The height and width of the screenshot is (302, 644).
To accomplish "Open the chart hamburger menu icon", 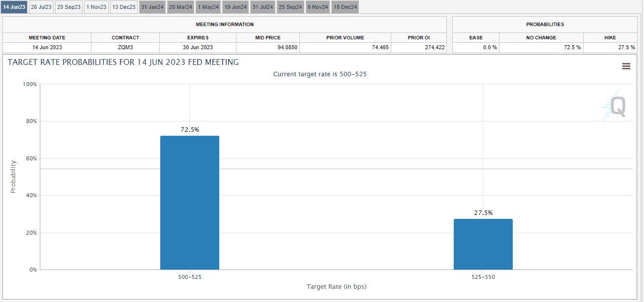I will click(626, 66).
